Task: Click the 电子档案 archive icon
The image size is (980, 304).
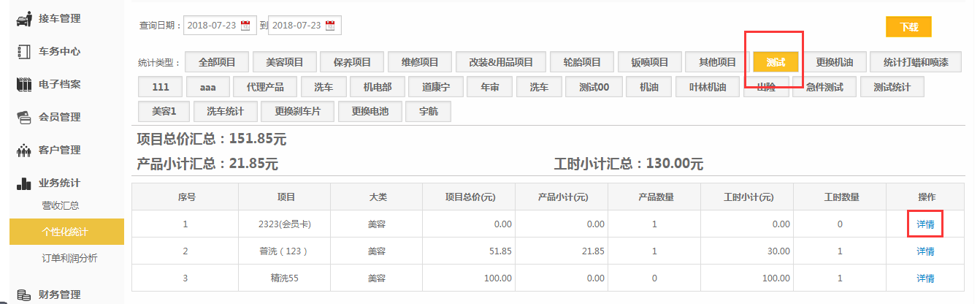Action: tap(23, 84)
